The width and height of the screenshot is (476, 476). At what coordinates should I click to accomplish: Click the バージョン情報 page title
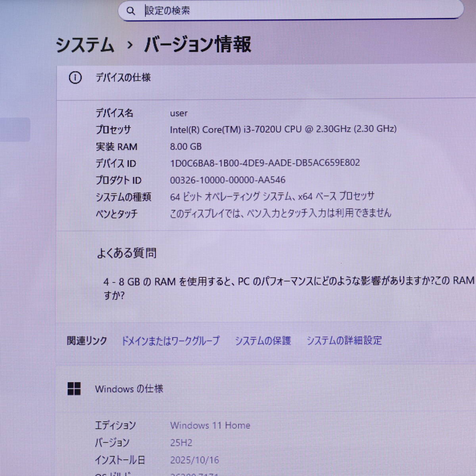pyautogui.click(x=198, y=44)
